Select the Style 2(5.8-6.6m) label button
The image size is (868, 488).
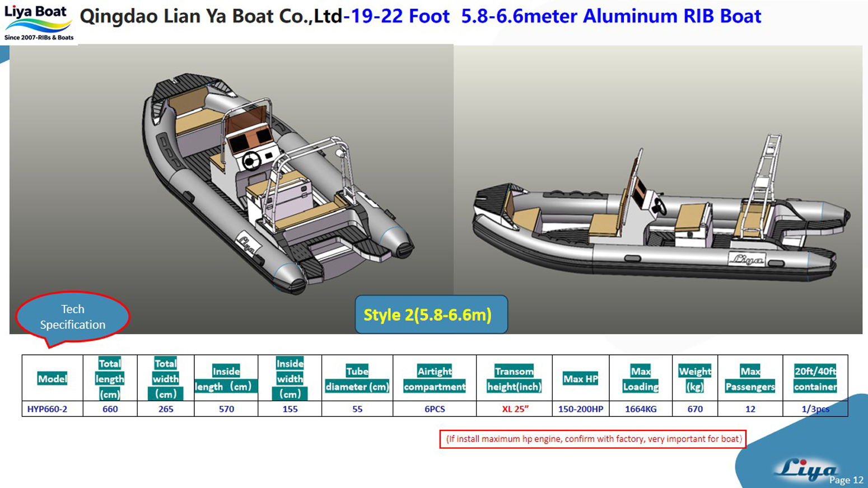pyautogui.click(x=431, y=315)
